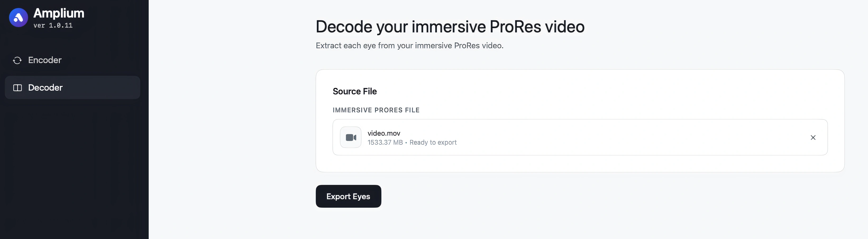Click the video.mov file name
868x239 pixels.
384,133
